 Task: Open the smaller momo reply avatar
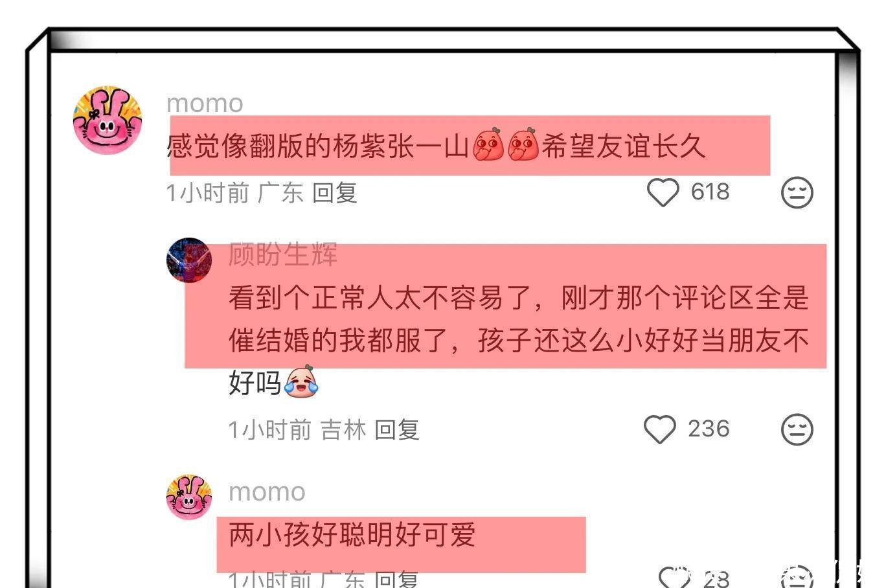coord(189,497)
